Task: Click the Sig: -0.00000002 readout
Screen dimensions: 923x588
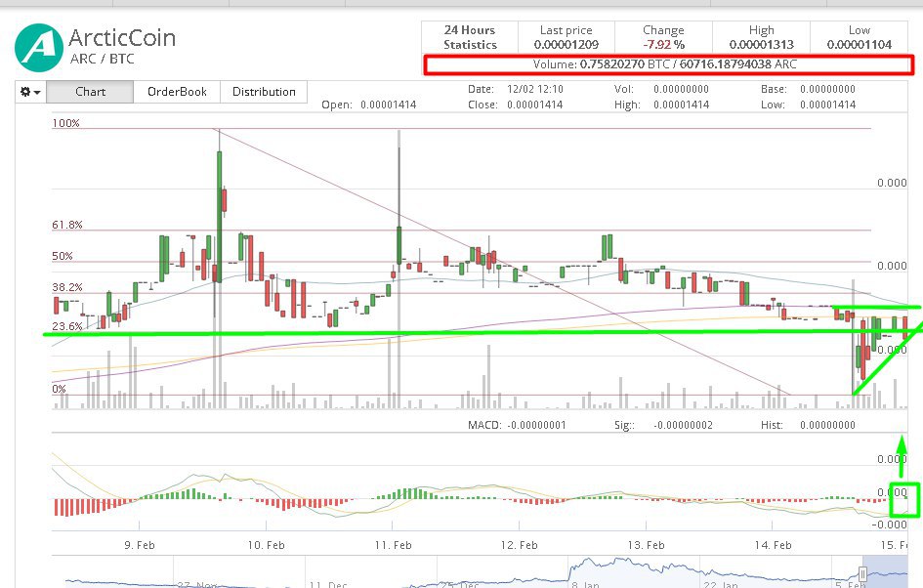Action: [663, 425]
